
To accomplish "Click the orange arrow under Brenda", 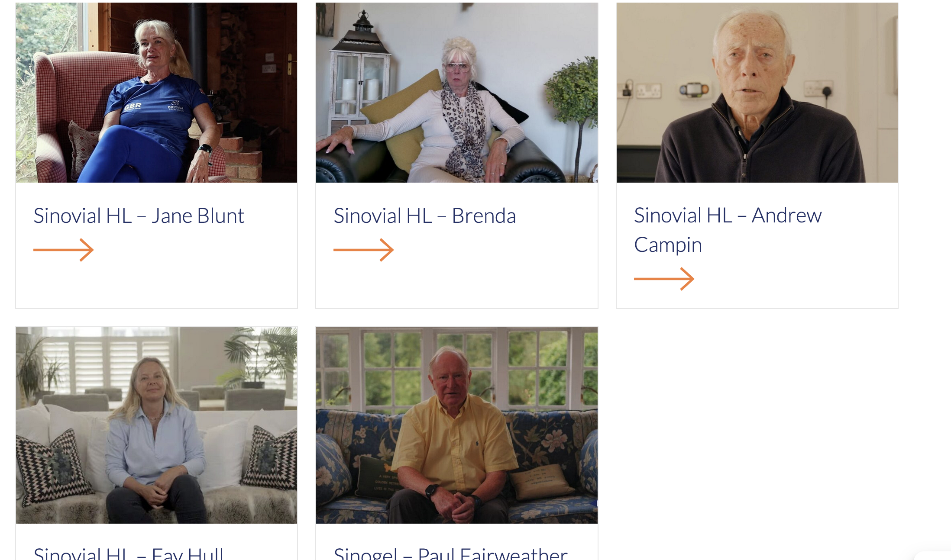I will [x=363, y=250].
